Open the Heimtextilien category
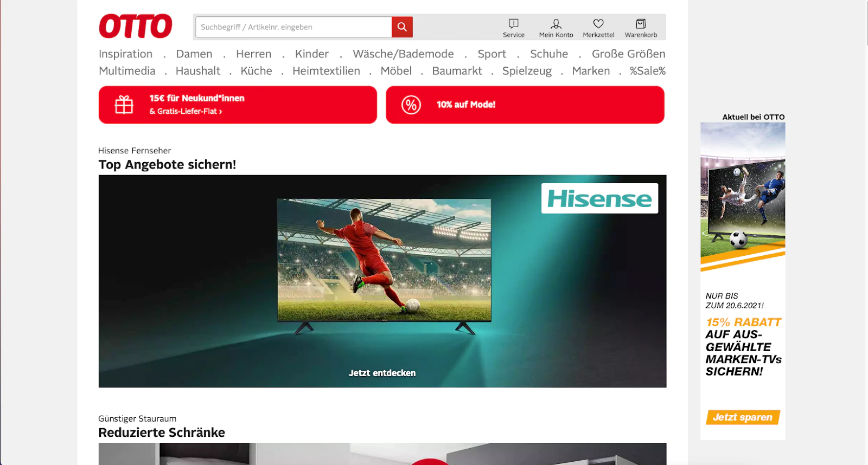Screen dimensions: 868x465 326,70
